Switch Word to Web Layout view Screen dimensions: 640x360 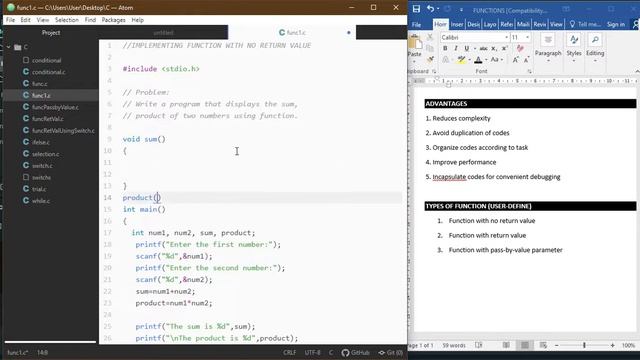(543, 345)
